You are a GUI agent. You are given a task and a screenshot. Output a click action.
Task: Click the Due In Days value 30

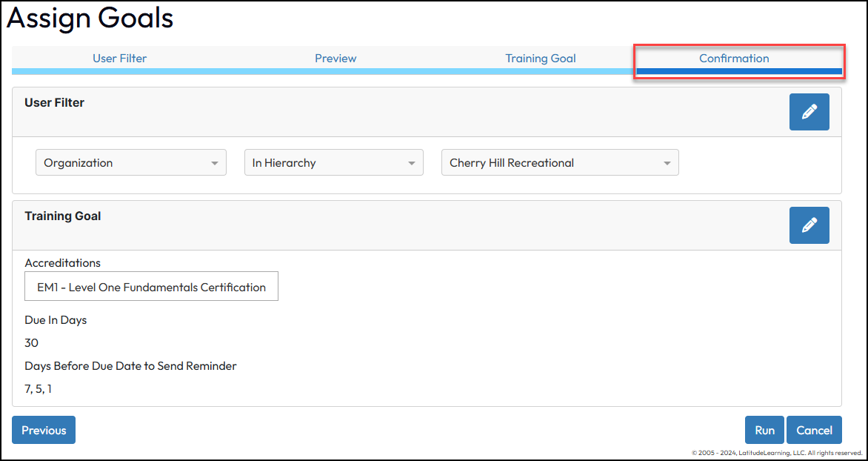click(31, 343)
